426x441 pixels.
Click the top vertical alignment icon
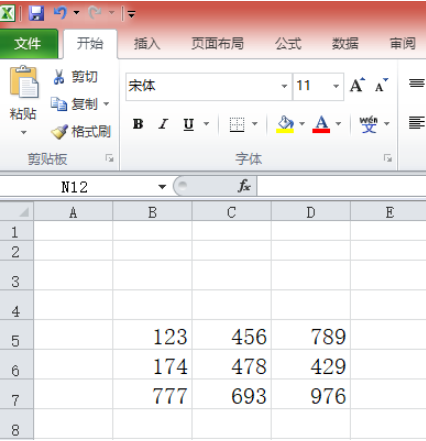[417, 82]
